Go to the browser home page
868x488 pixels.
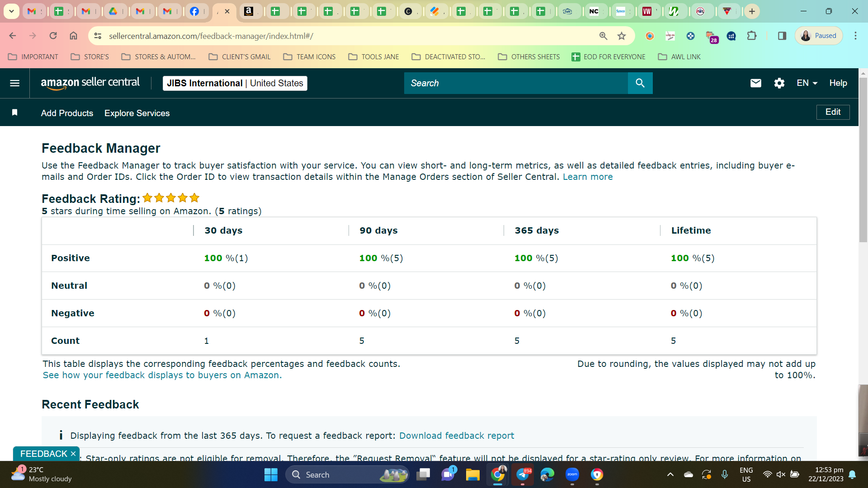(73, 36)
